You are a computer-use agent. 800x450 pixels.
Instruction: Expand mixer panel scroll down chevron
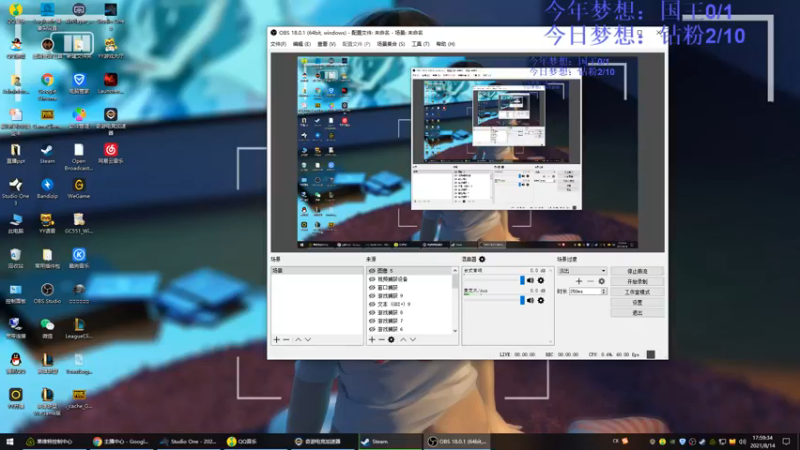click(x=550, y=341)
